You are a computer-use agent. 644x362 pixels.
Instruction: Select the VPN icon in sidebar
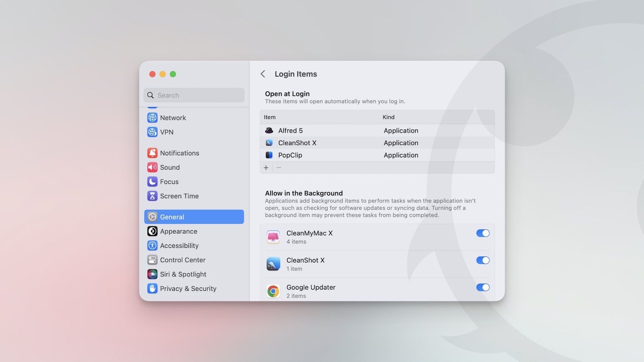coord(152,132)
